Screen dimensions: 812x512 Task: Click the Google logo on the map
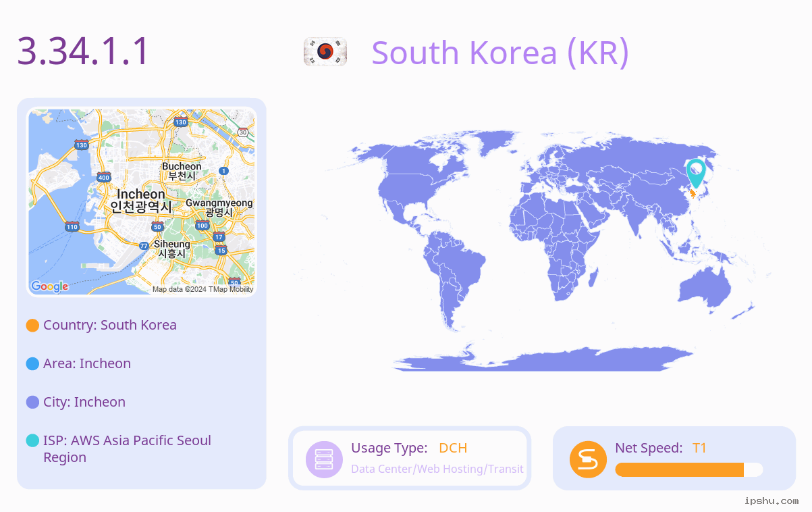(50, 286)
